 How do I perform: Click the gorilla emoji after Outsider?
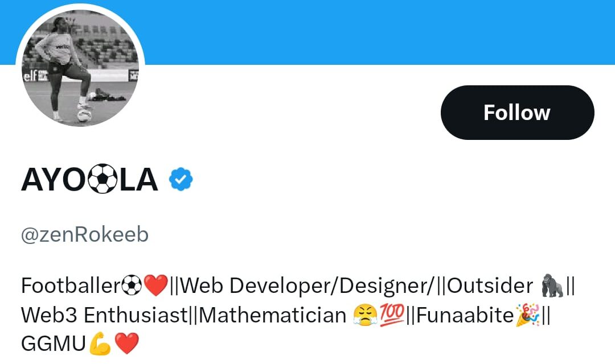(x=552, y=285)
